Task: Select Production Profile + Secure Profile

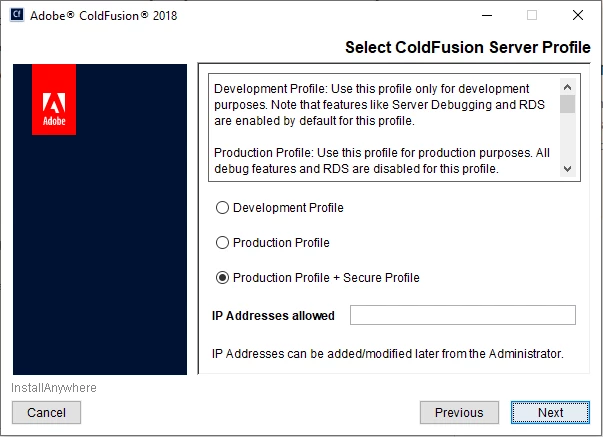Action: [x=223, y=278]
